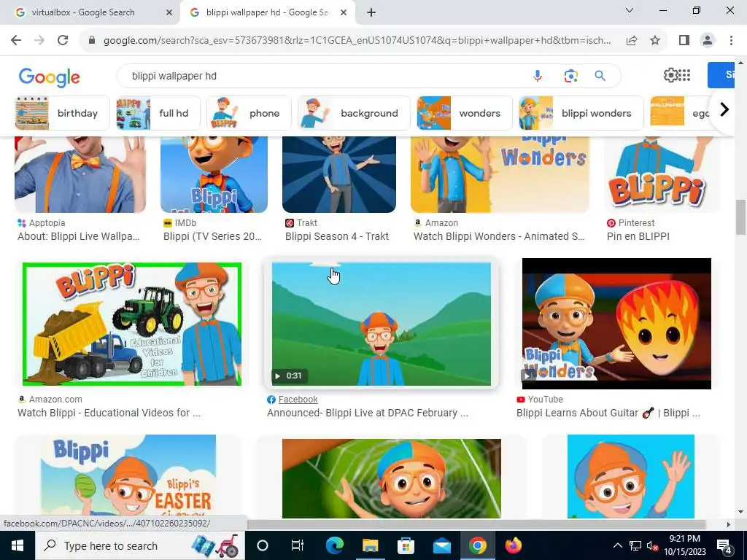747x560 pixels.
Task: Filter images by background chip
Action: pos(354,113)
